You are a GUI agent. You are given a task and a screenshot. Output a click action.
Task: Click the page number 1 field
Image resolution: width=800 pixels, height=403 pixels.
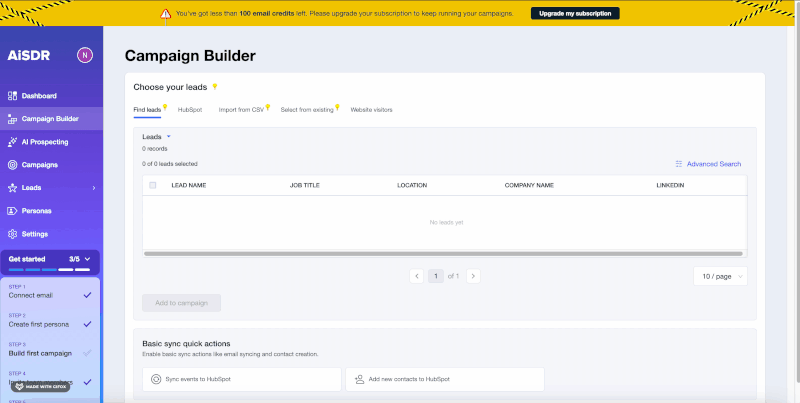tap(436, 276)
